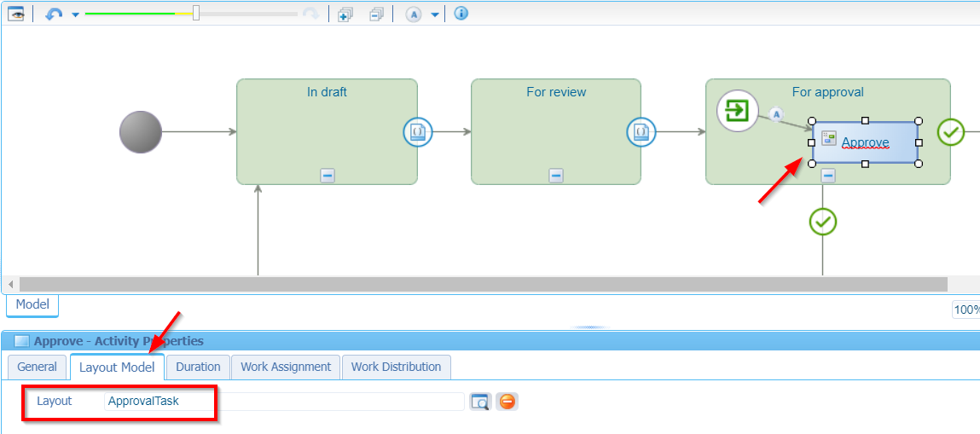980x434 pixels.
Task: Open the Work Assignment tab
Action: pyautogui.click(x=286, y=367)
